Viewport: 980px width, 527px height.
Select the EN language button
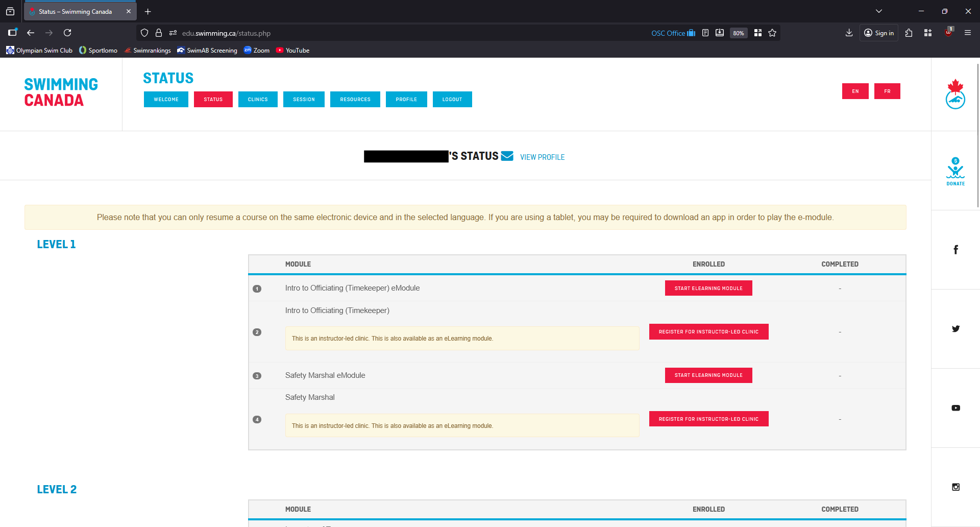[855, 91]
